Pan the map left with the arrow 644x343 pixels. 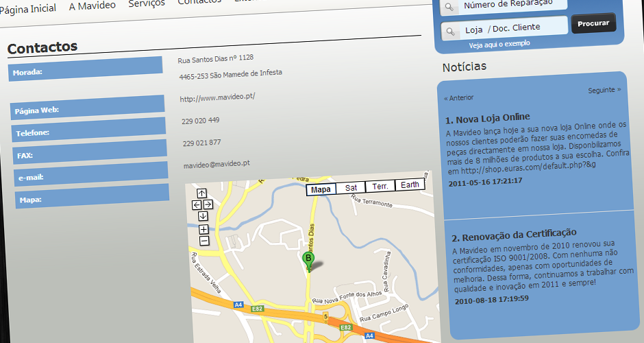(197, 205)
